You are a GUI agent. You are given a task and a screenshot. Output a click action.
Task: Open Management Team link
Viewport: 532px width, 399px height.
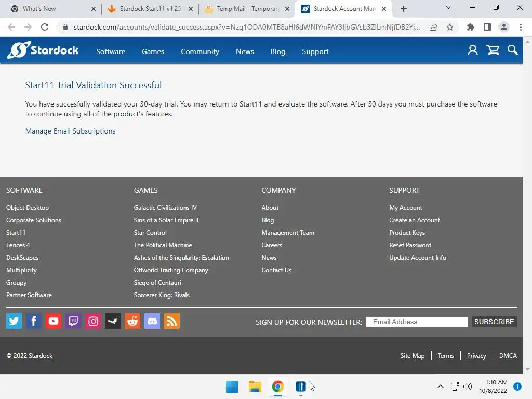click(x=288, y=233)
